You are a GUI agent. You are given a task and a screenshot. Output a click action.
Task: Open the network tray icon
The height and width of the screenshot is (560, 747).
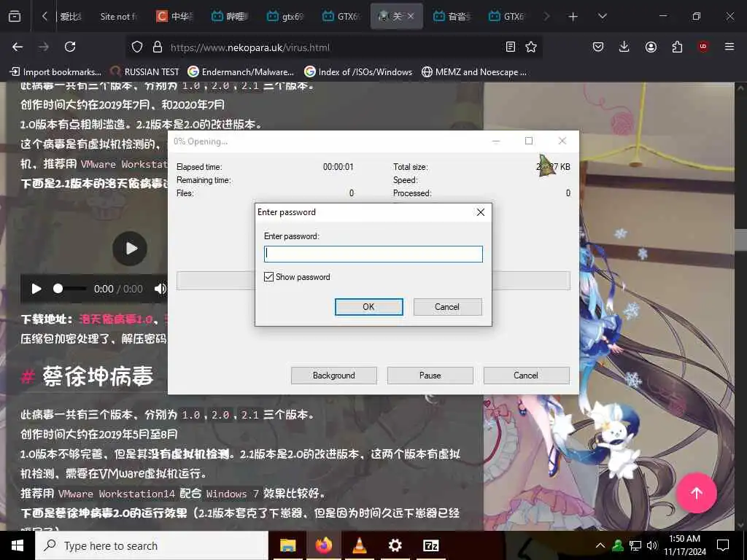(635, 545)
